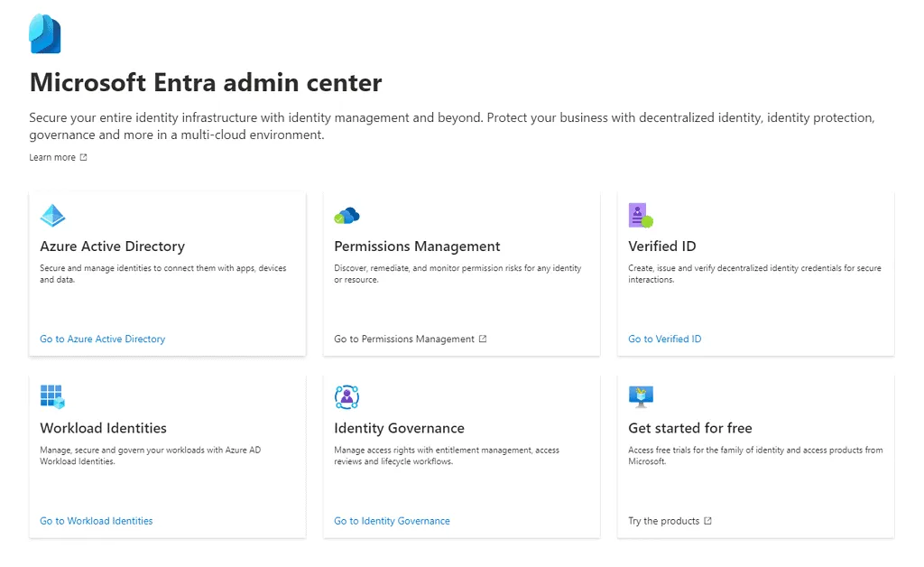
Task: Open Go to Permissions Management
Action: pyautogui.click(x=404, y=339)
